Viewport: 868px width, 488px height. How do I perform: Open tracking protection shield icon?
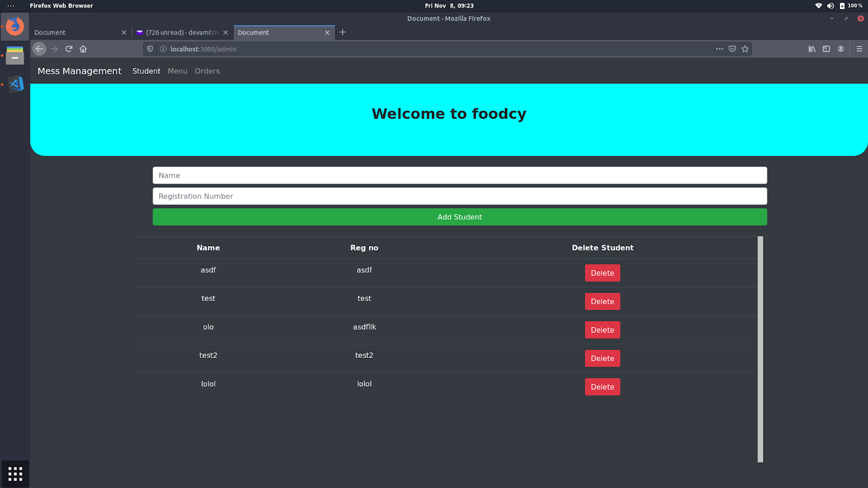[x=150, y=49]
